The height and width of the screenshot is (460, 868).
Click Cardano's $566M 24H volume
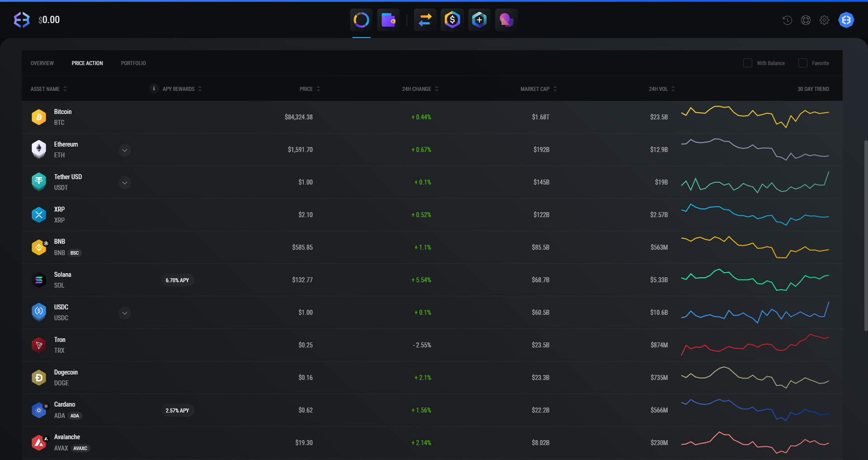[659, 410]
